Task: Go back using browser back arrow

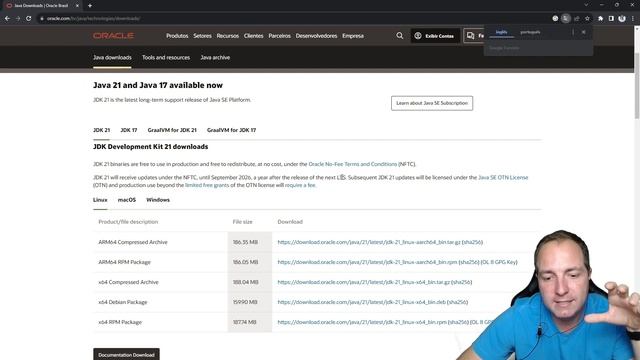Action: (x=7, y=18)
